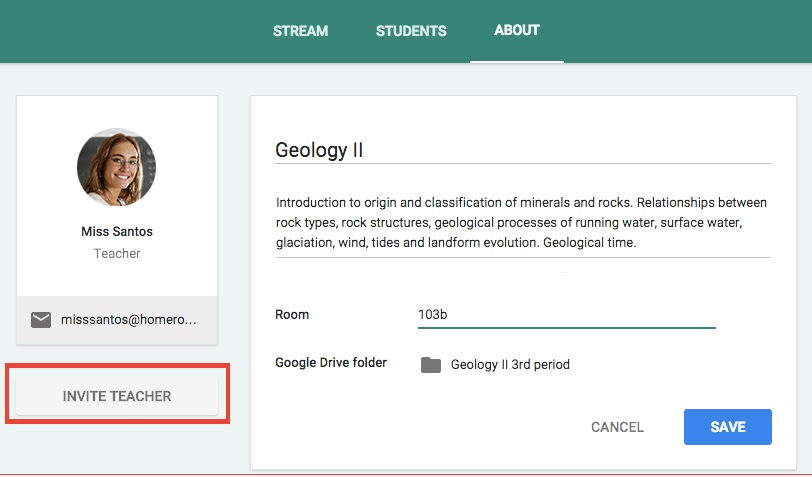
Task: Click the Teacher role label
Action: click(x=117, y=254)
